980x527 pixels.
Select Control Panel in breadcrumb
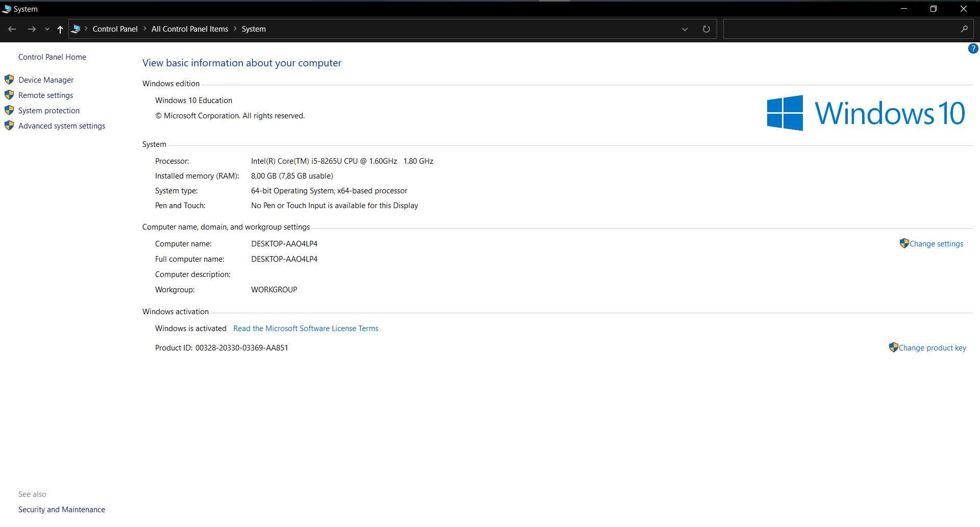115,29
